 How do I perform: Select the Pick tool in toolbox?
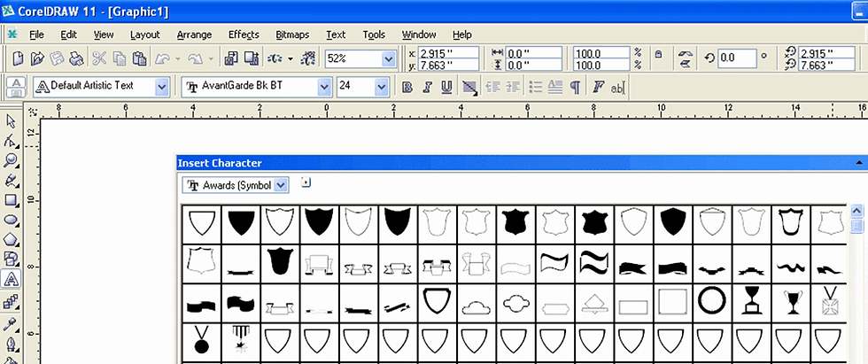tap(11, 121)
